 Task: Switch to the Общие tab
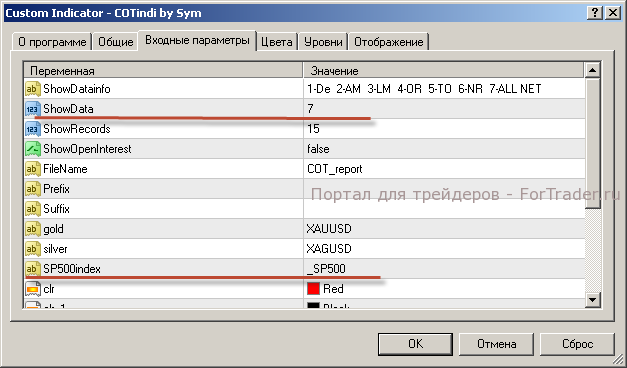pos(116,42)
